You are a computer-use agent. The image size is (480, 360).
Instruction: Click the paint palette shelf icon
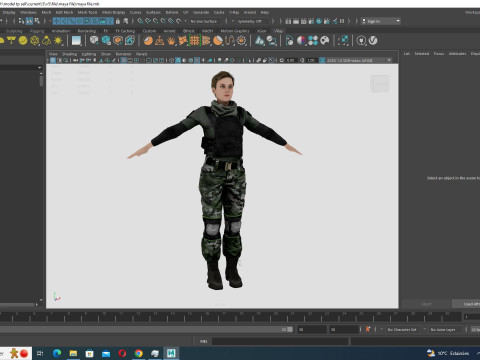click(325, 41)
